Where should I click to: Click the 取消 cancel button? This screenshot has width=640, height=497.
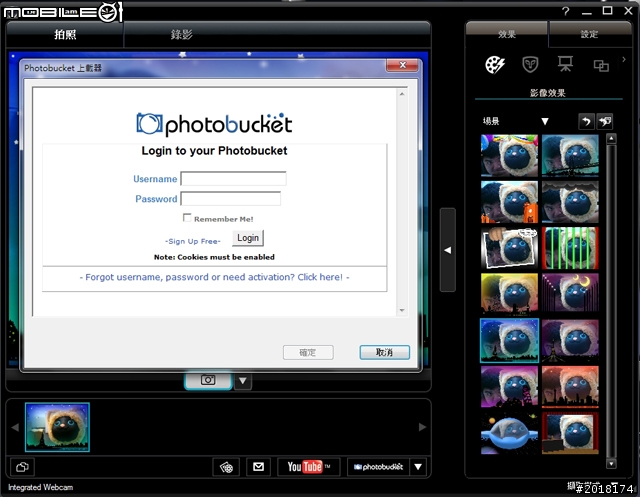384,352
